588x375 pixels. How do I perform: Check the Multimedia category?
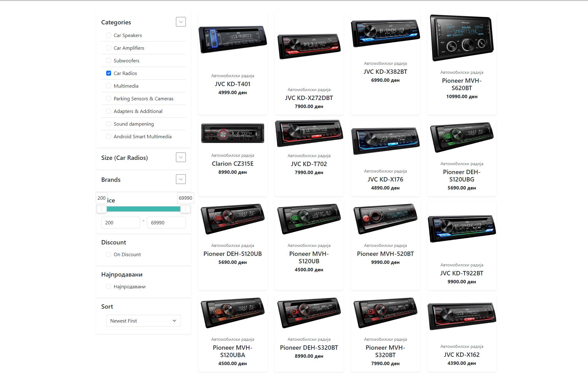pyautogui.click(x=109, y=86)
